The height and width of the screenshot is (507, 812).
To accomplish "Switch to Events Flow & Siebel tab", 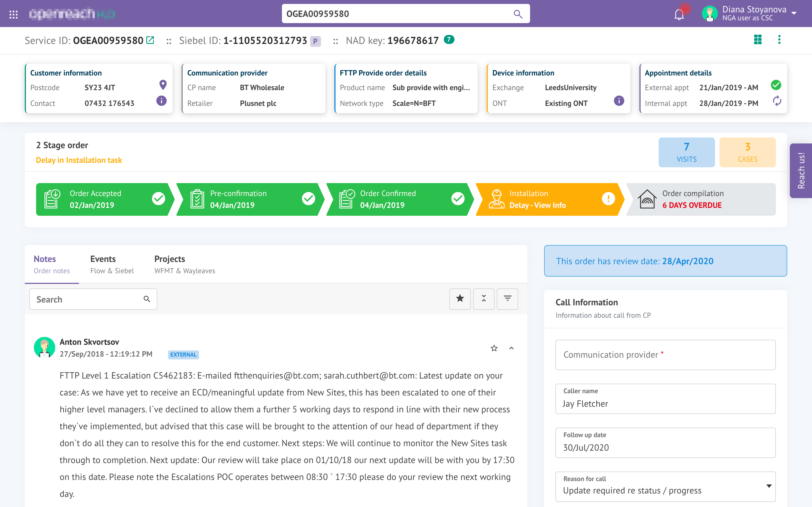I will (x=112, y=264).
